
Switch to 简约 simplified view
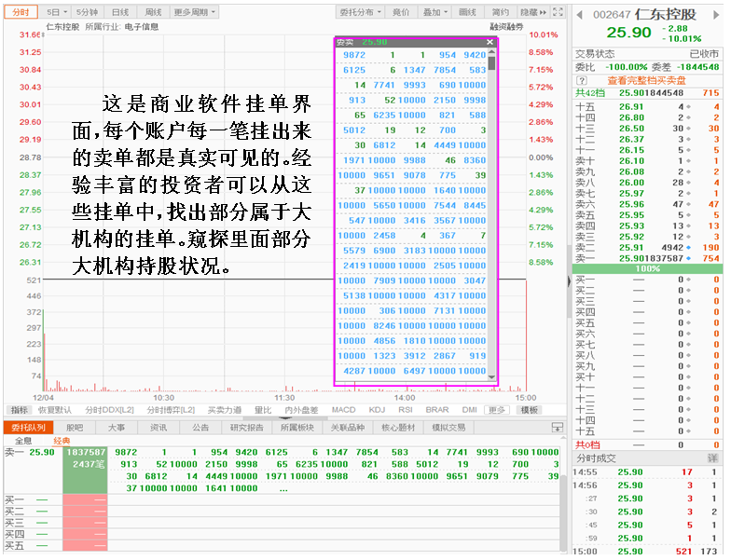point(500,12)
